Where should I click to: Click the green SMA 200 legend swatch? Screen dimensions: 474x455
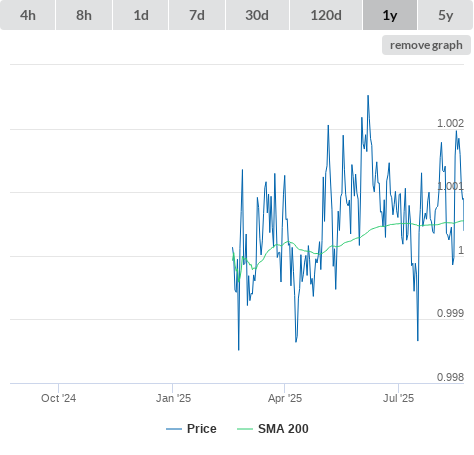245,429
